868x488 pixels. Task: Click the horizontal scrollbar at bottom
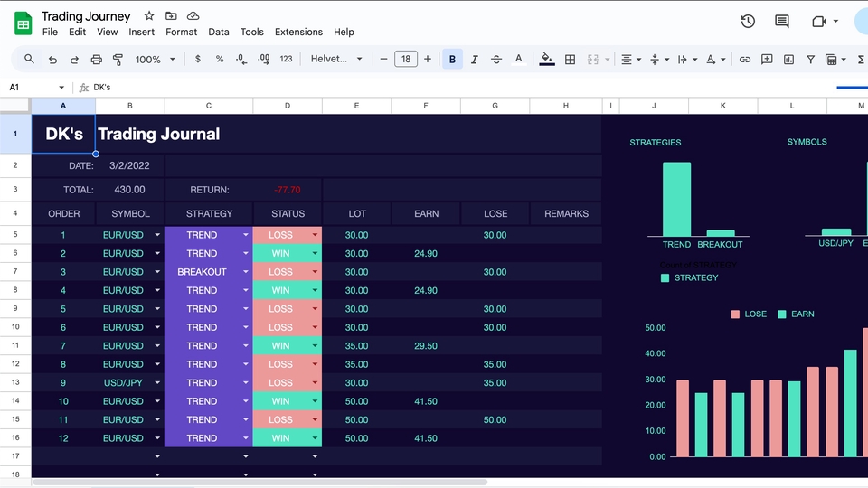tap(260, 483)
